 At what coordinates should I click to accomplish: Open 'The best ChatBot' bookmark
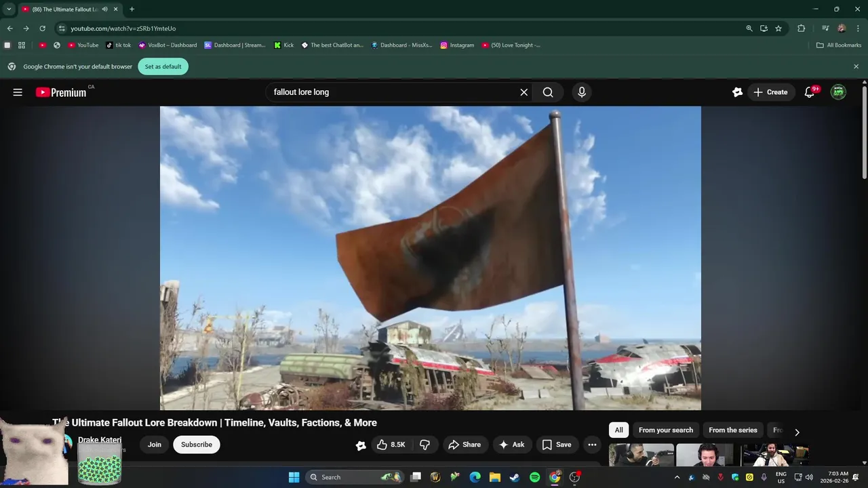332,45
